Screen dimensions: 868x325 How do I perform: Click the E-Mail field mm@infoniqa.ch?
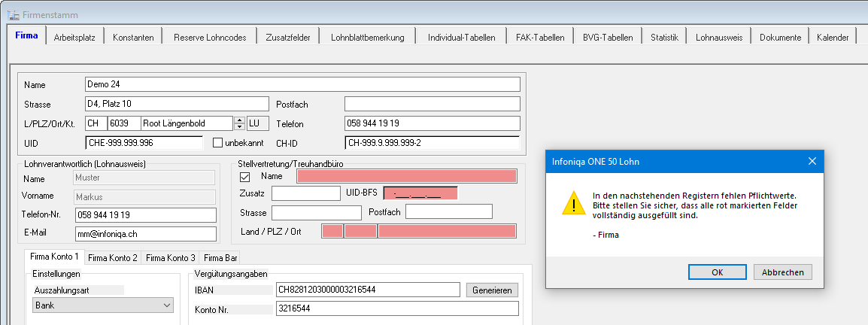point(146,234)
